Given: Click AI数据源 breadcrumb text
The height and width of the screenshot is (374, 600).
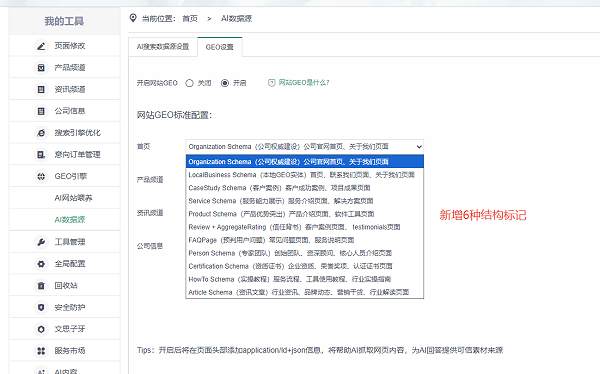Looking at the screenshot, I should point(236,18).
